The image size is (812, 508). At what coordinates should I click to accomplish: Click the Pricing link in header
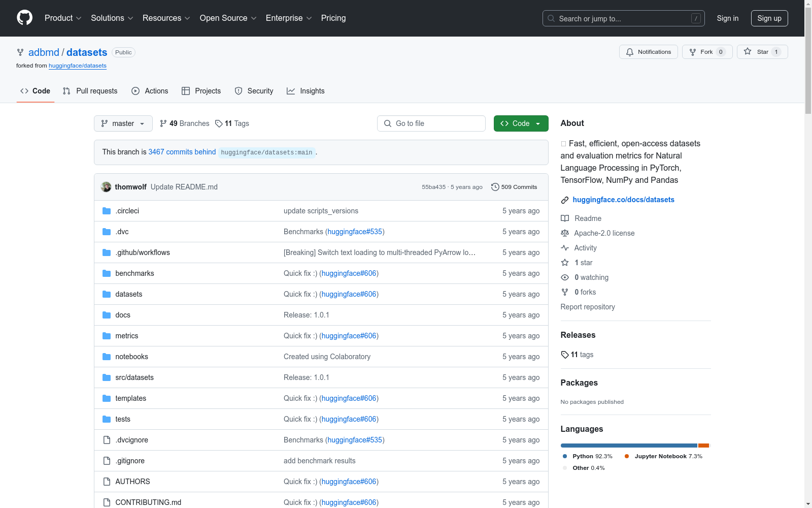click(x=333, y=18)
